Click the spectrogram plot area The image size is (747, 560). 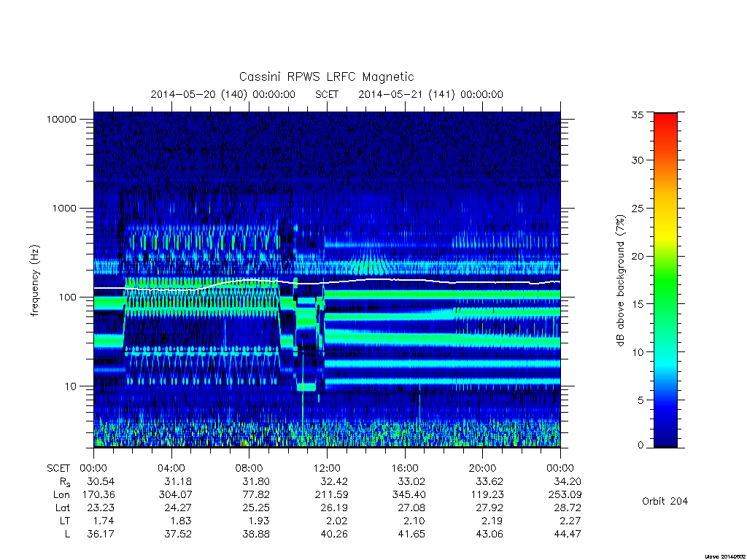[327, 279]
